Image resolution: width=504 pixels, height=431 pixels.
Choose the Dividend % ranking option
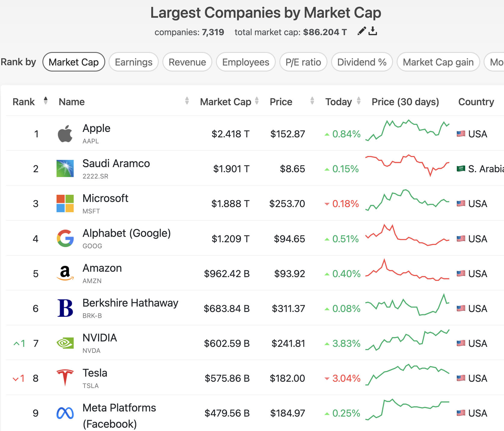pyautogui.click(x=362, y=62)
